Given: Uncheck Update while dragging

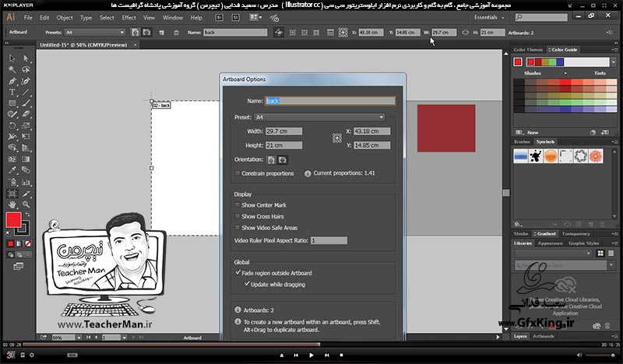Looking at the screenshot, I should click(x=247, y=284).
